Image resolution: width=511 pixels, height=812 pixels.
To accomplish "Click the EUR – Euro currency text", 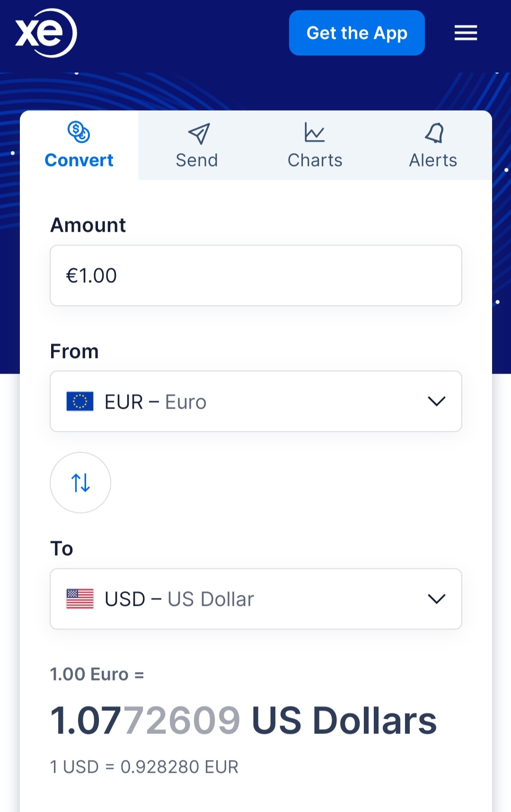I will click(155, 402).
